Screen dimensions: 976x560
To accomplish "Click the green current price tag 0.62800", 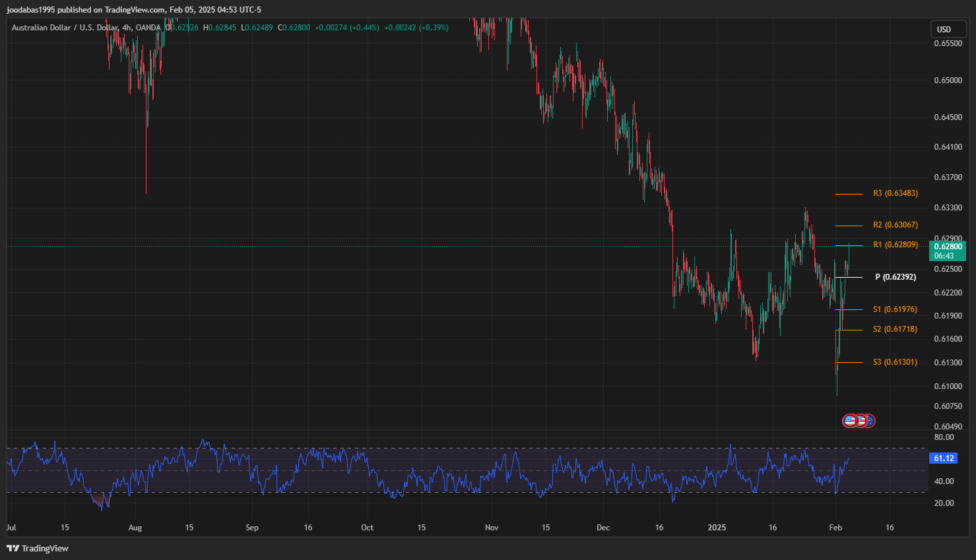I will coord(947,251).
